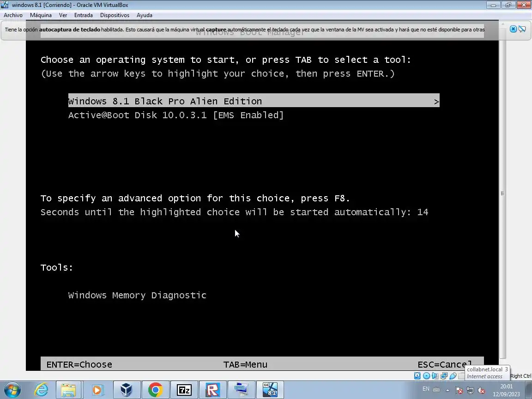Image resolution: width=532 pixels, height=399 pixels.
Task: Click the muted volume tray icon
Action: [481, 390]
